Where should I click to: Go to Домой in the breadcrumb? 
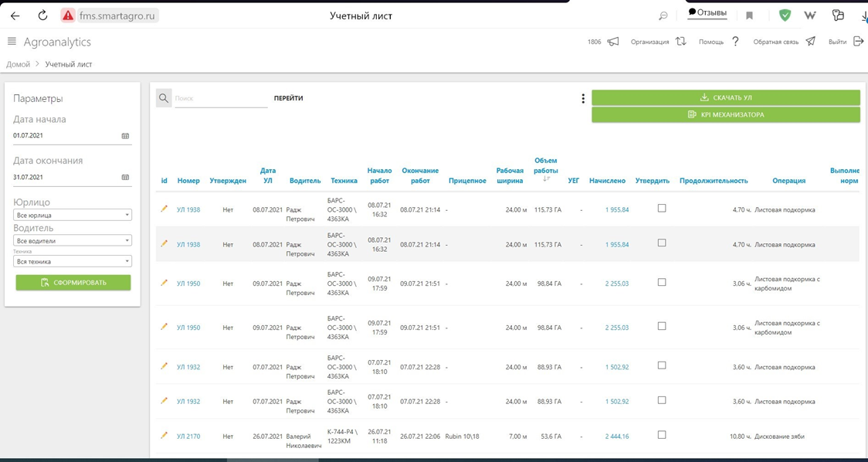pyautogui.click(x=19, y=64)
